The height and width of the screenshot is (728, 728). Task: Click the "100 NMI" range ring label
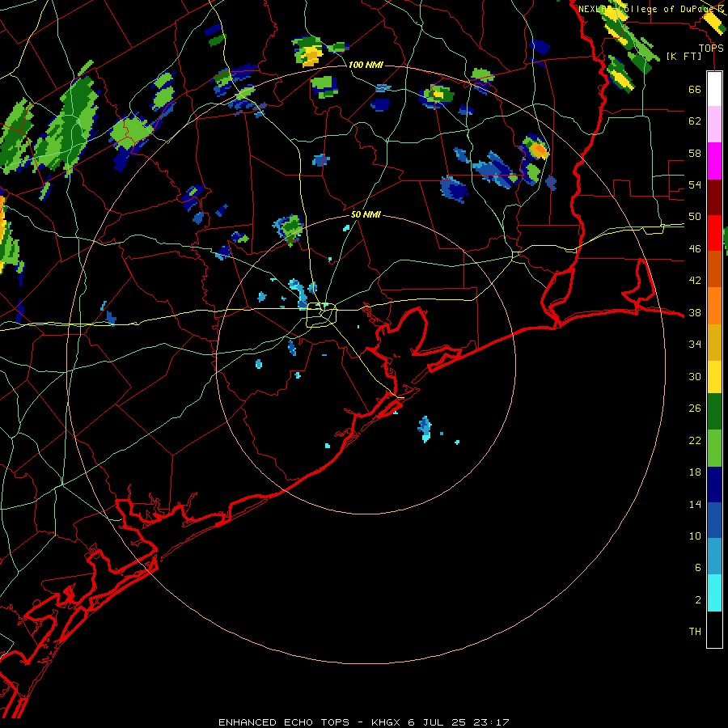tap(366, 65)
